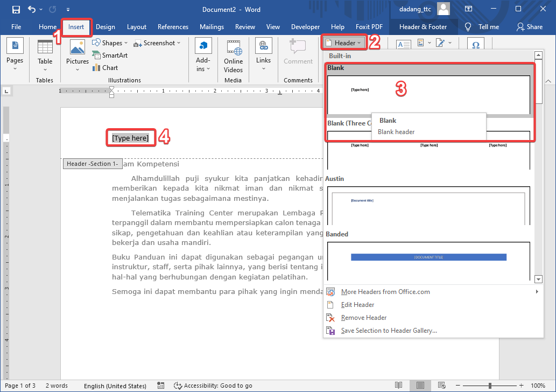The width and height of the screenshot is (556, 392).
Task: Switch to Web Layout view
Action: 442,386
